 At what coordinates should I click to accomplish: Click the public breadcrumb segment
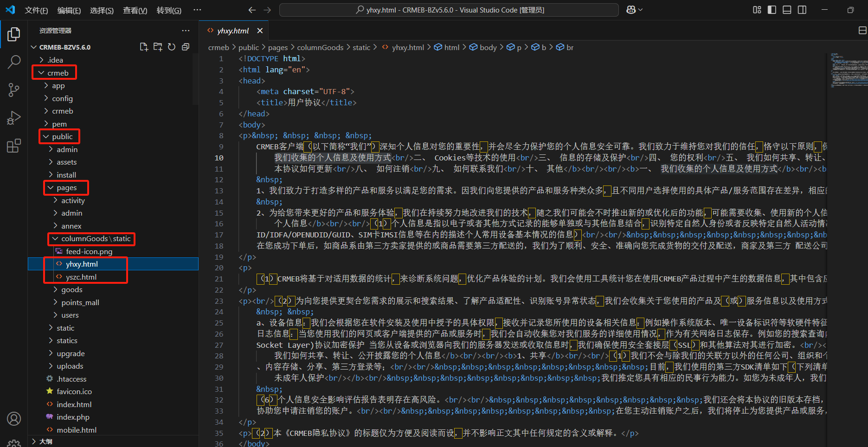249,47
